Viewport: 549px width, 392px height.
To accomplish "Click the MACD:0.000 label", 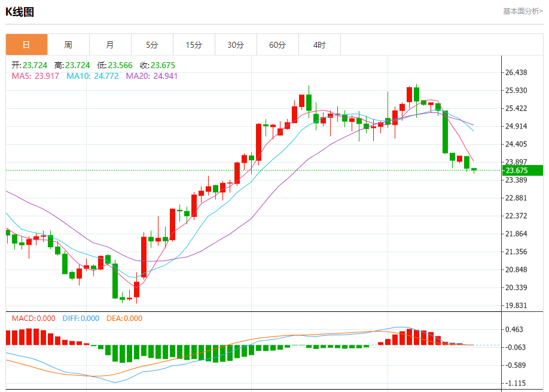I will point(33,318).
